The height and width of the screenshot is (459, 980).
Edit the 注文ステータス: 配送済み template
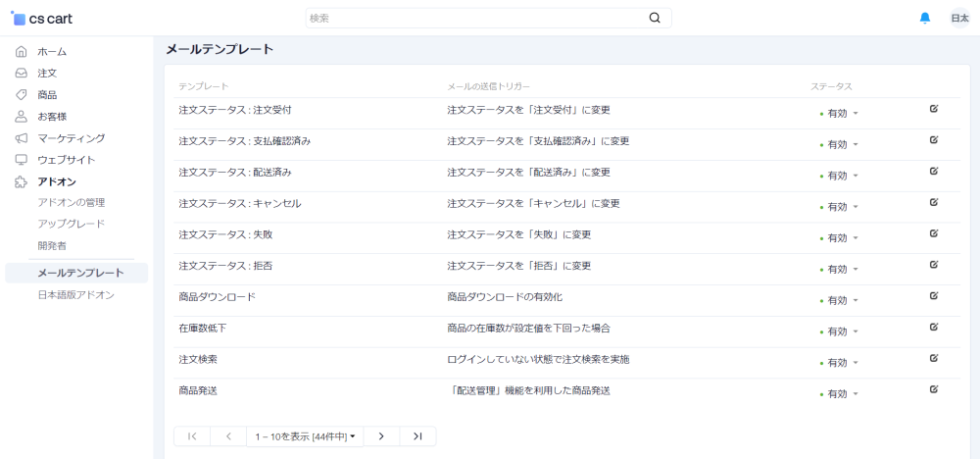click(x=934, y=172)
